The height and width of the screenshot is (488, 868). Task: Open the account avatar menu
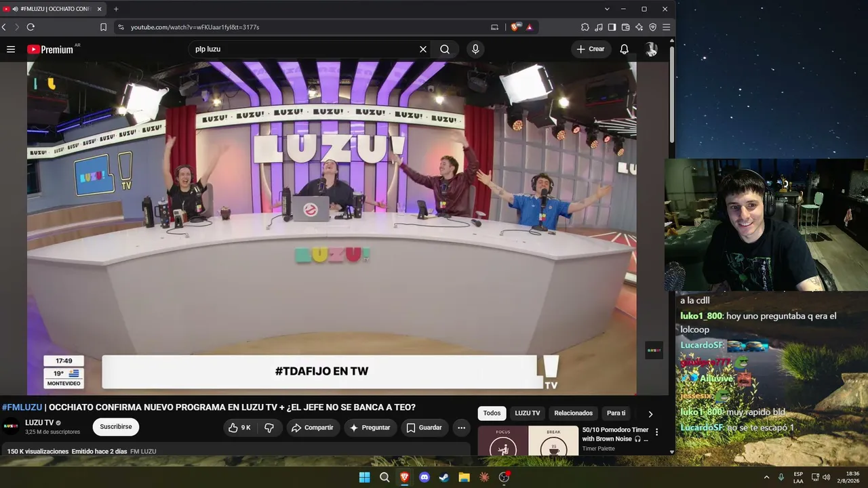click(651, 49)
